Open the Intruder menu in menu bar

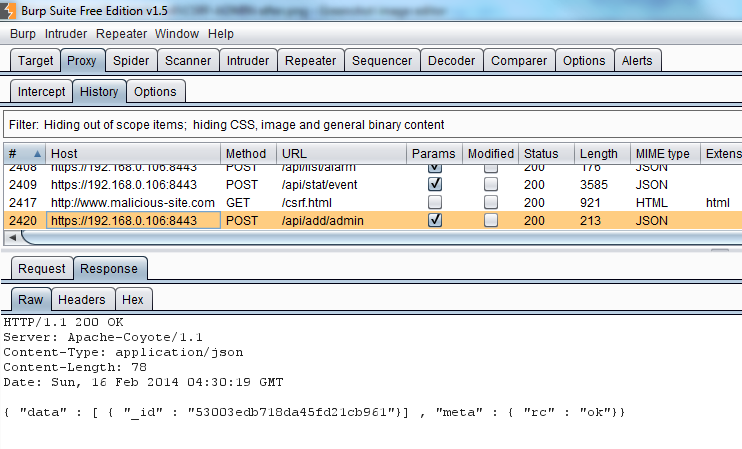pos(66,34)
